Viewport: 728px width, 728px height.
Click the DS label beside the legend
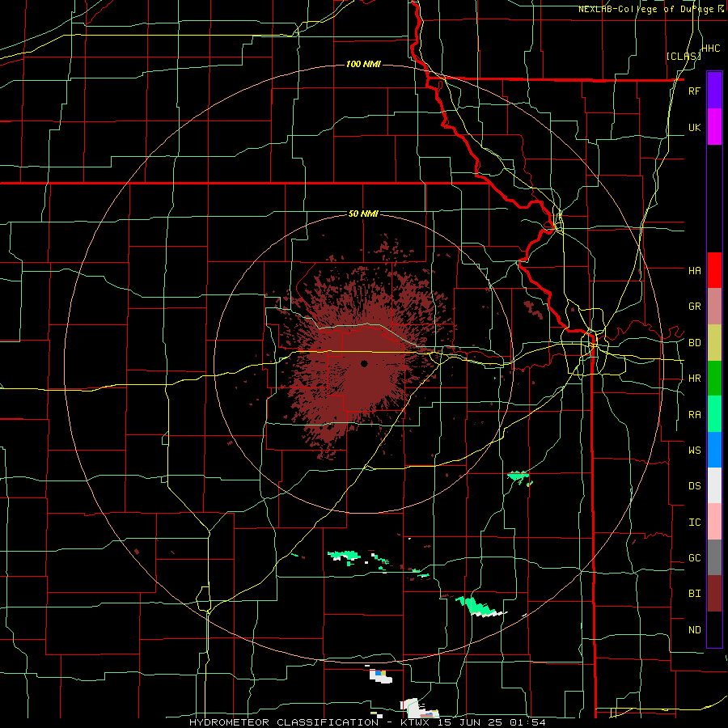tap(694, 486)
